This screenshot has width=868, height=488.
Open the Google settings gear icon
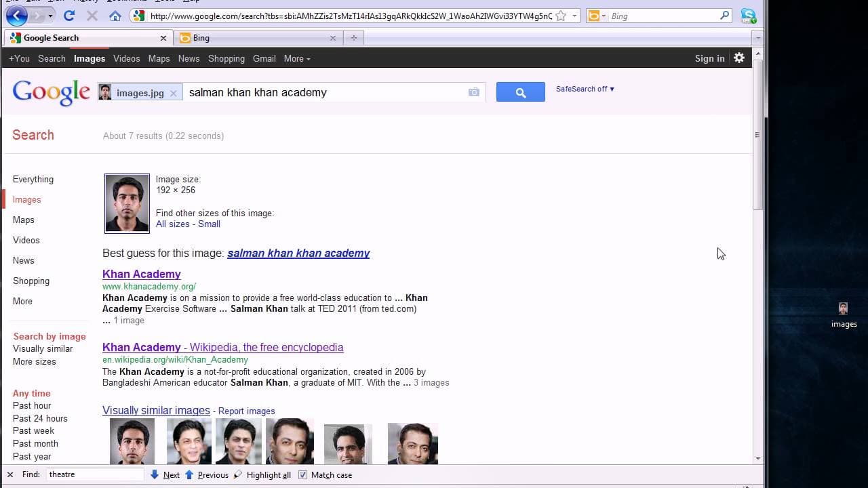click(739, 58)
